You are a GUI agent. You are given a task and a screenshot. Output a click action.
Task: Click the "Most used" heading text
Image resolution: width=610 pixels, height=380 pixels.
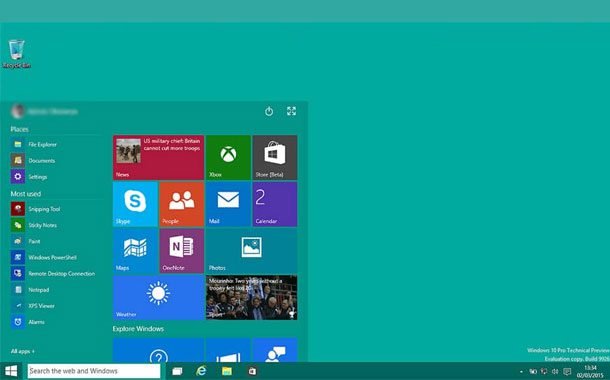(x=26, y=194)
